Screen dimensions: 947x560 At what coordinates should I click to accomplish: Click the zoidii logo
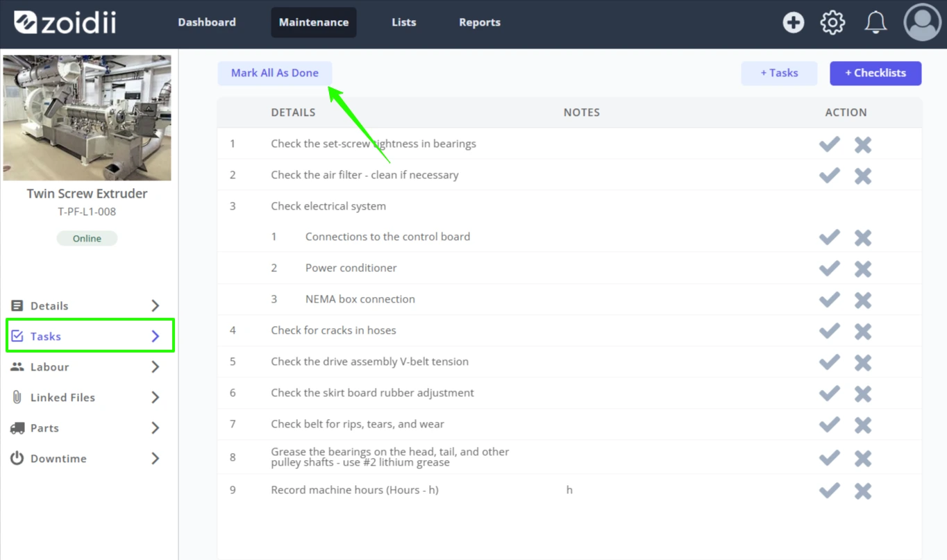tap(65, 22)
